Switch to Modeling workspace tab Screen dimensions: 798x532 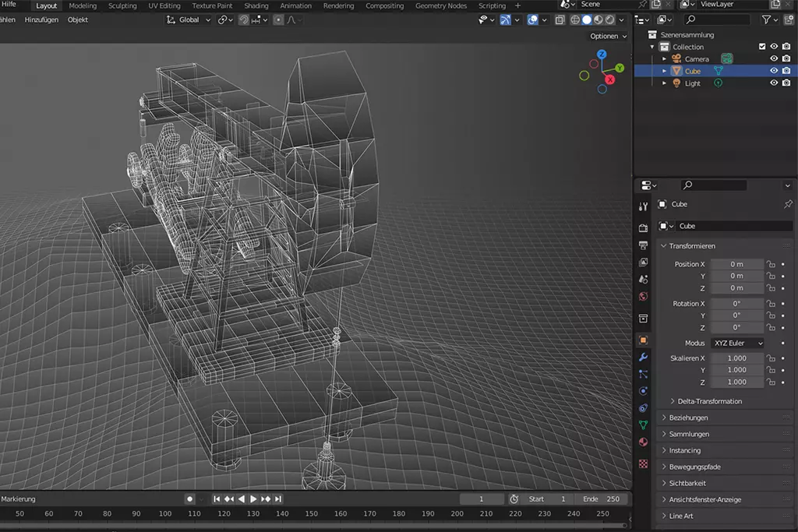click(x=83, y=5)
